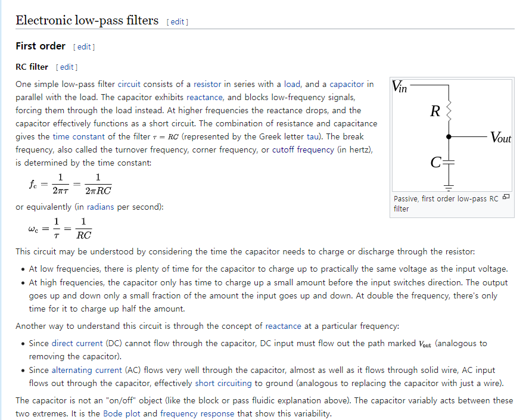Click the angular frequency ωc formula
This screenshot has height=420, width=526.
point(60,229)
